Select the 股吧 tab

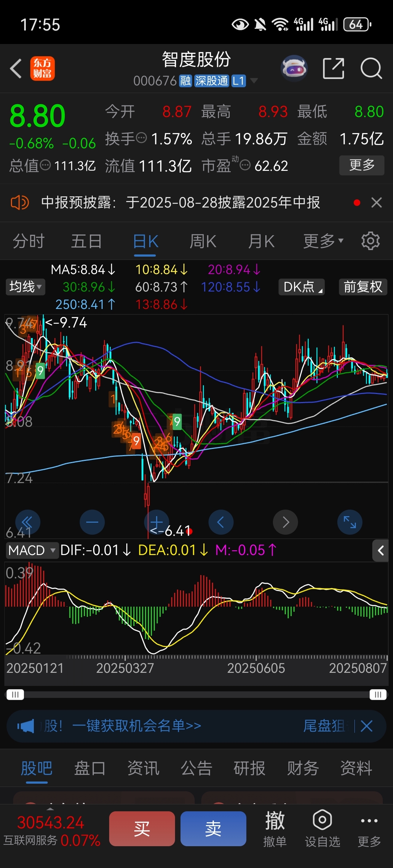coord(37,768)
